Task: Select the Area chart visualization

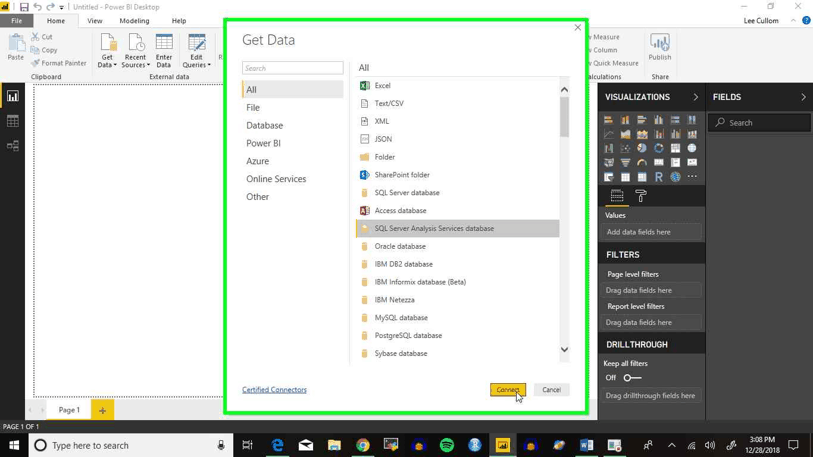Action: click(x=625, y=134)
